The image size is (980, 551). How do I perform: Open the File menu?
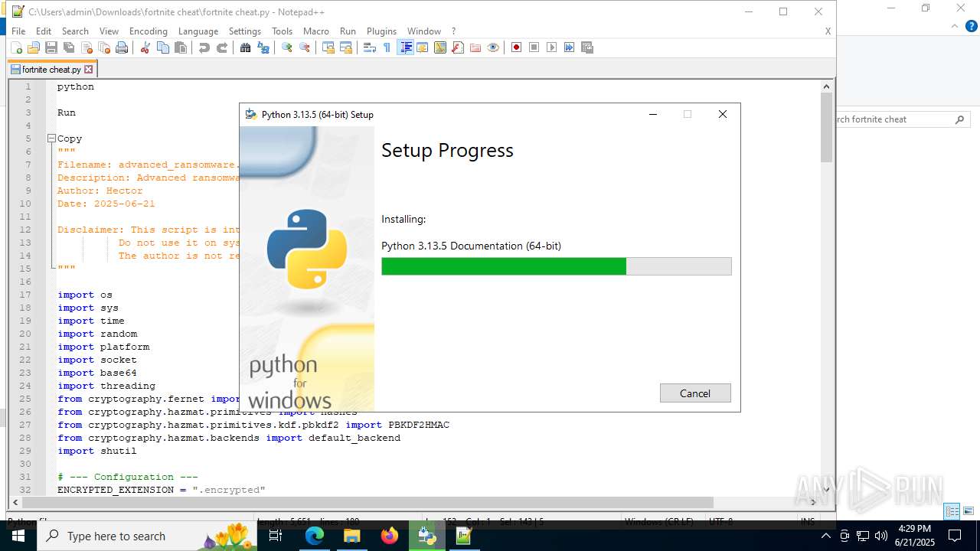pyautogui.click(x=18, y=31)
